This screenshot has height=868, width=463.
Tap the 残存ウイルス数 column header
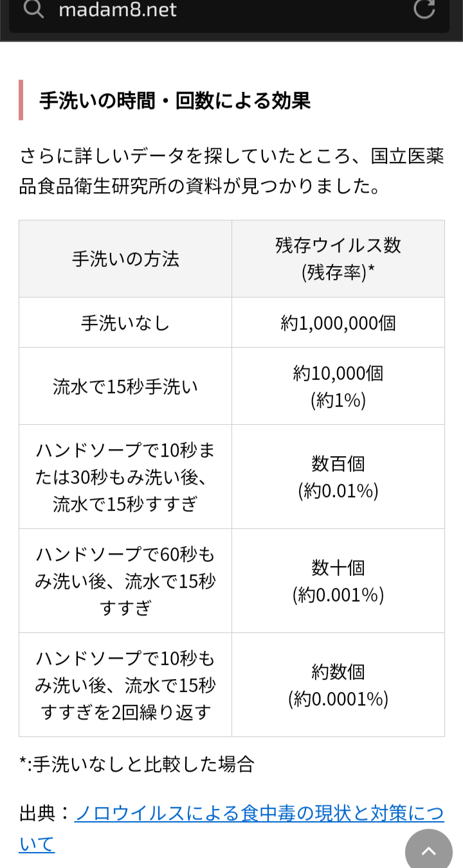coord(338,258)
